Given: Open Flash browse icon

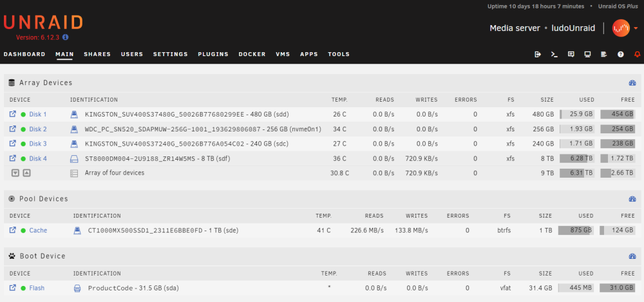Looking at the screenshot, I should tap(13, 288).
